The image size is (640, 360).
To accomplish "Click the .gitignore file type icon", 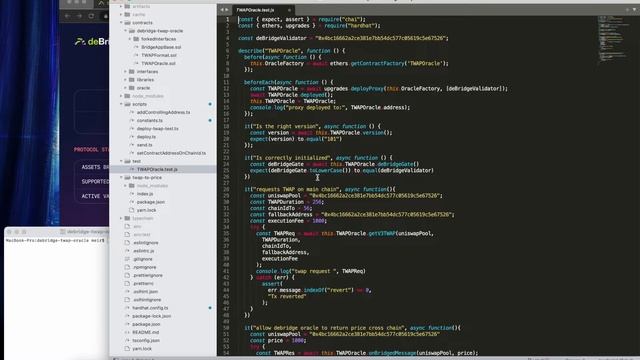I will tap(127, 259).
